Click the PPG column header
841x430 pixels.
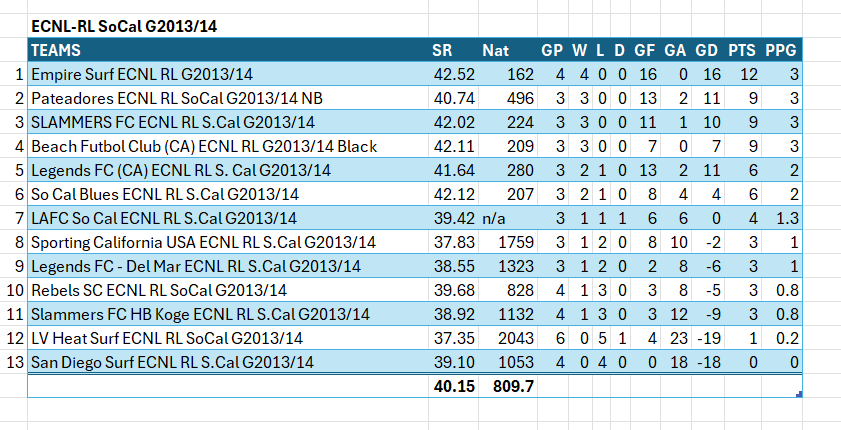click(x=781, y=50)
